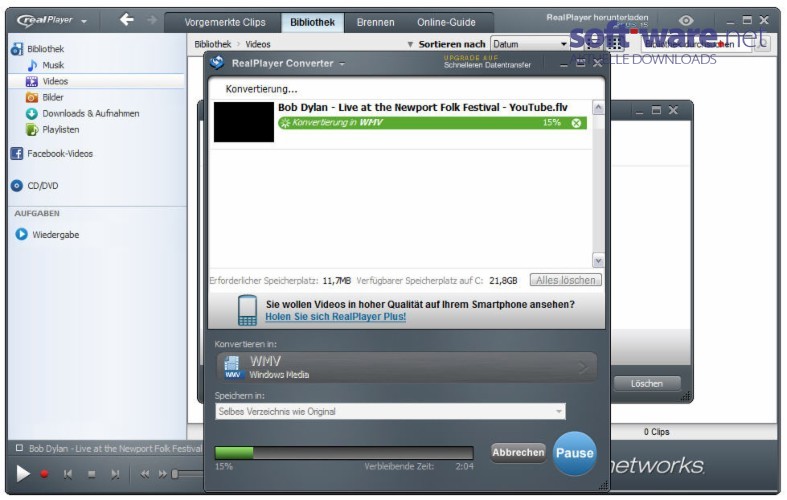This screenshot has width=787, height=500.
Task: Open Playlisten in the sidebar
Action: [x=61, y=130]
